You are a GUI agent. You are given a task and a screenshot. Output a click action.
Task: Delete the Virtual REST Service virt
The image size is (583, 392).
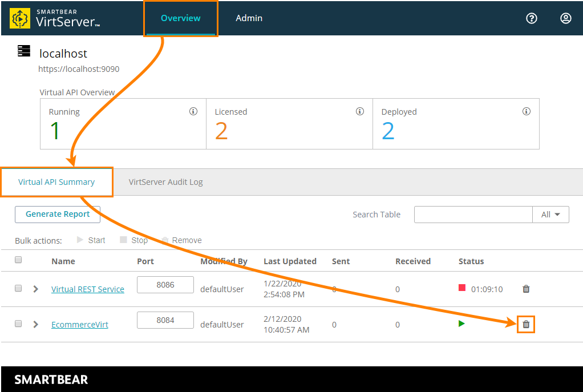526,289
